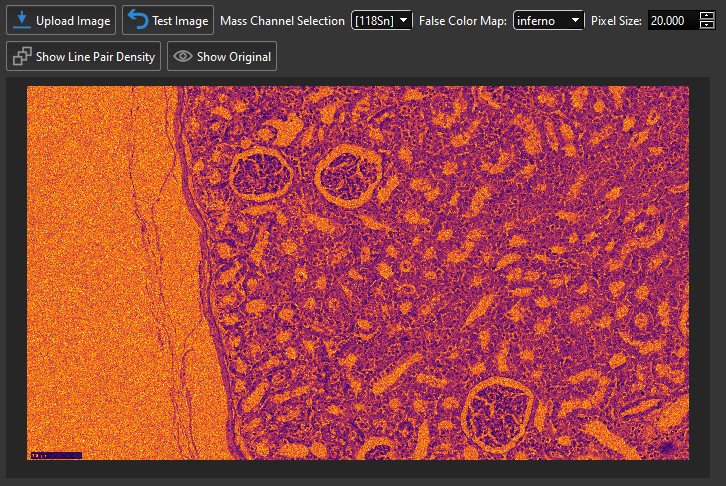Click the false-color tissue image
This screenshot has height=486, width=726.
tap(357, 273)
